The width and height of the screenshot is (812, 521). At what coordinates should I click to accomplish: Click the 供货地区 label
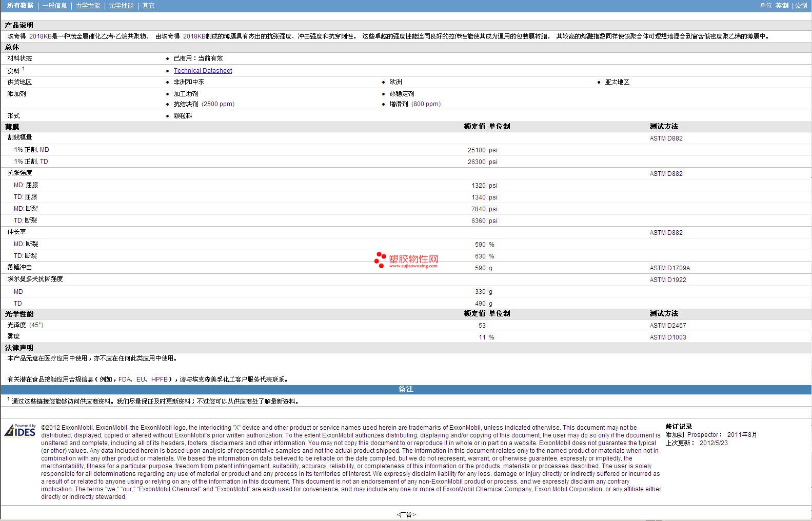click(19, 82)
